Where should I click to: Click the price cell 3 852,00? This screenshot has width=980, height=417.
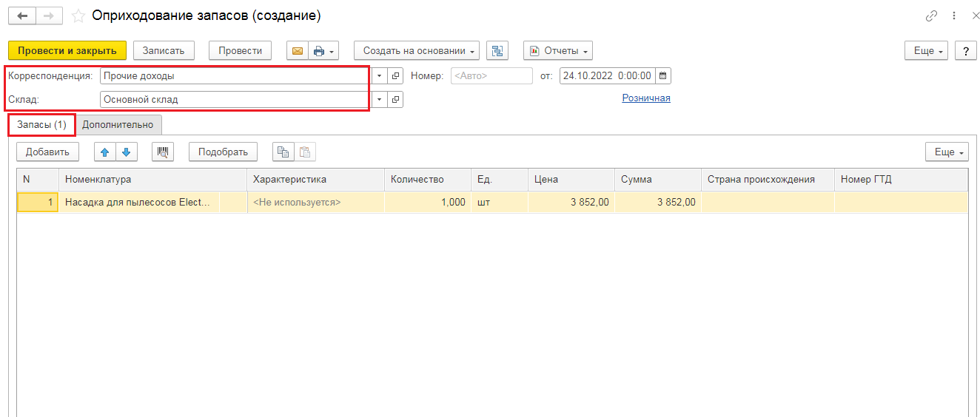click(x=571, y=202)
